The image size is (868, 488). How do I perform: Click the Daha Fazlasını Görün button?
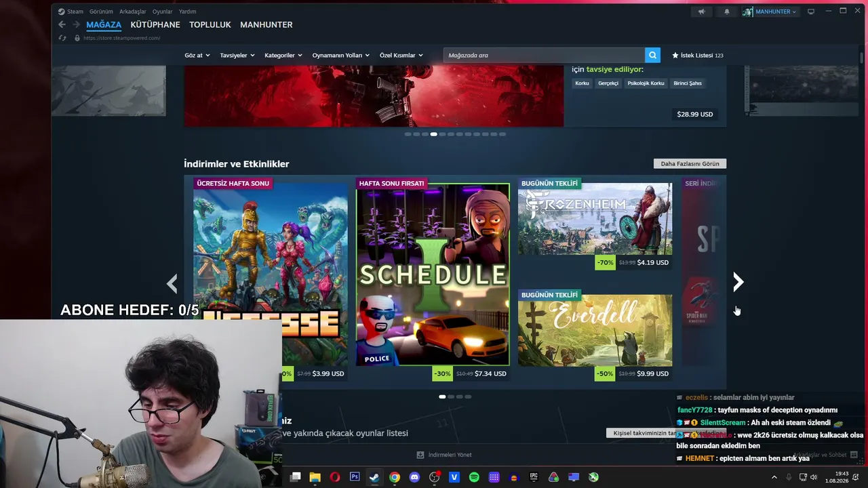[x=690, y=164]
